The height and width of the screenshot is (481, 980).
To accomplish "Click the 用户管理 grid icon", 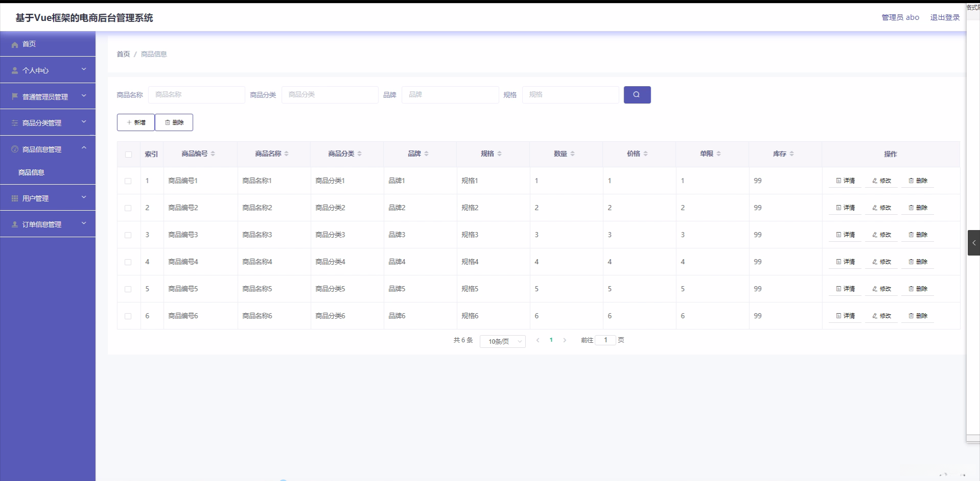I will [x=15, y=198].
